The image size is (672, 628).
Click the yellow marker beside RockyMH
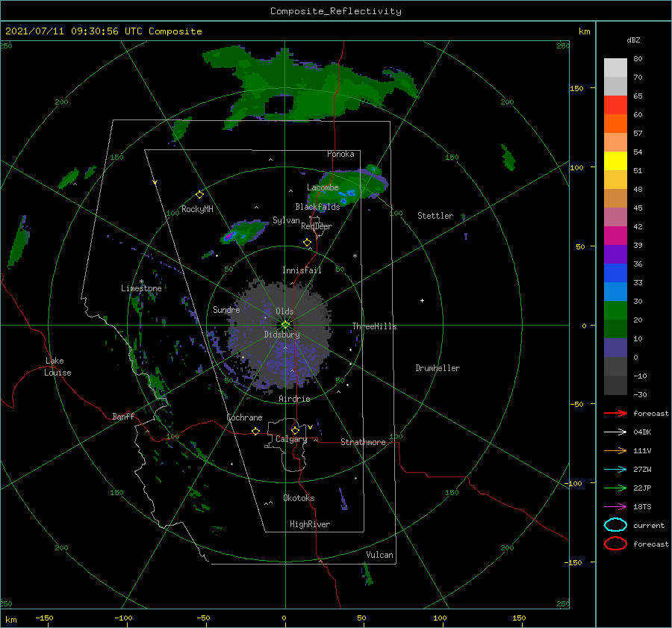point(199,195)
